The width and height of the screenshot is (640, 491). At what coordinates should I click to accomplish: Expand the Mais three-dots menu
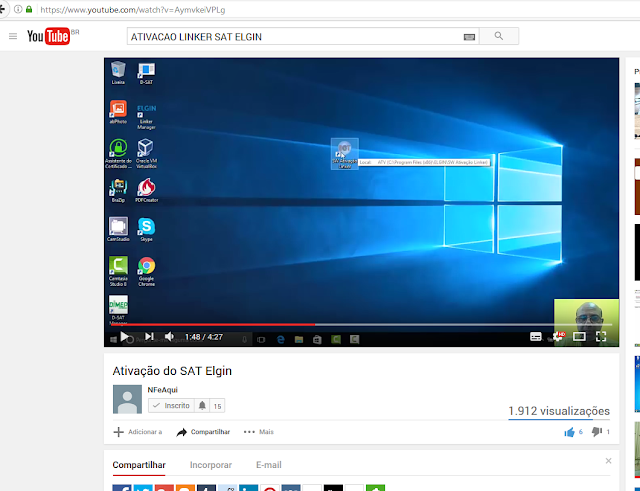pyautogui.click(x=258, y=432)
